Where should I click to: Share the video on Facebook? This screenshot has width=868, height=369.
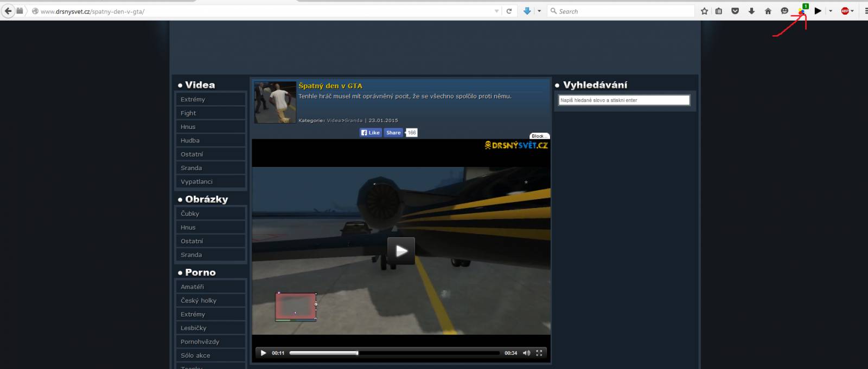click(x=393, y=133)
